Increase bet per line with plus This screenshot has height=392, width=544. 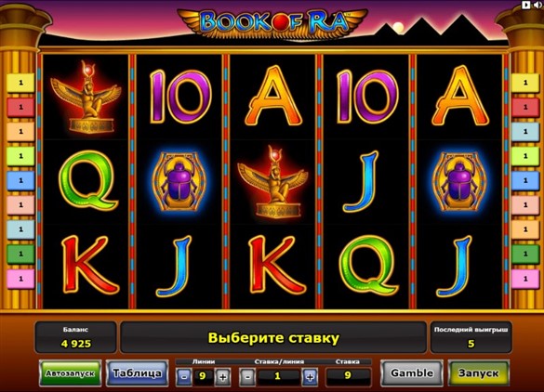click(310, 376)
